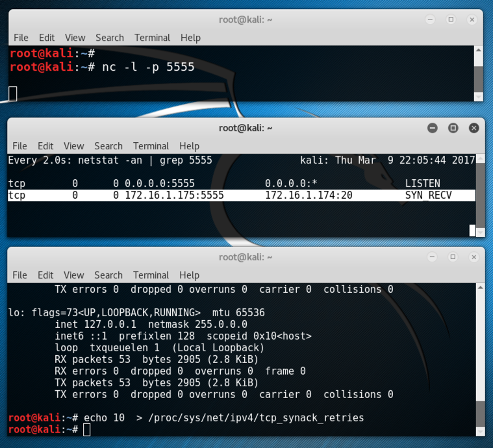493x448 pixels.
Task: Click 'inet6 ::1 prefixlen 128' line
Action: (x=125, y=336)
